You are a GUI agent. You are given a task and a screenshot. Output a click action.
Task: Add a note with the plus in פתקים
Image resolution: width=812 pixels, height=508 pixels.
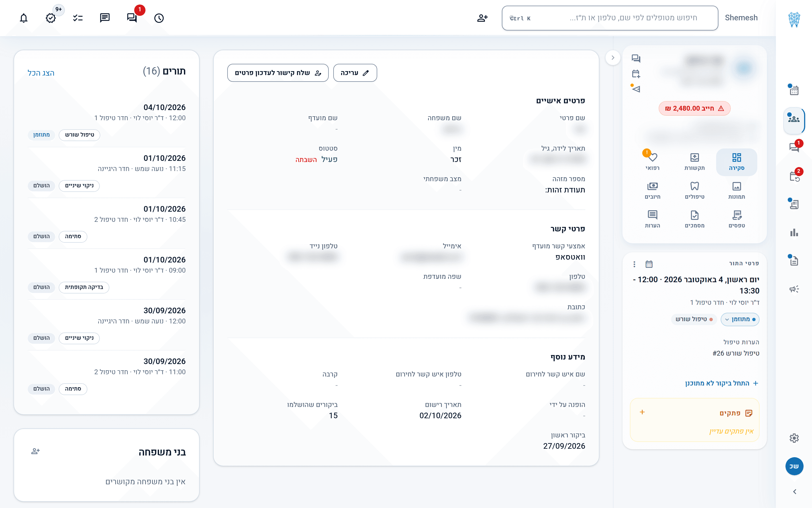pyautogui.click(x=642, y=412)
